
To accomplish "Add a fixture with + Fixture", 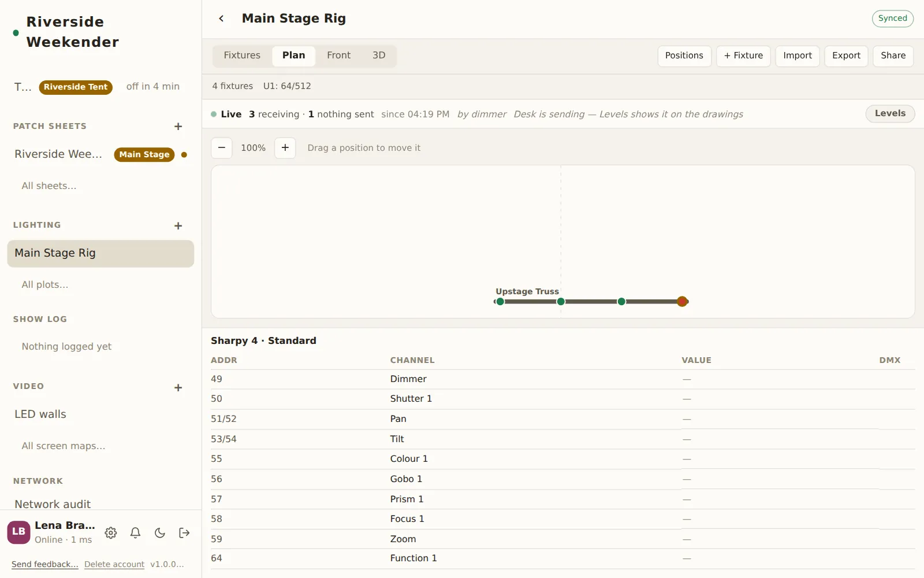I will coord(743,56).
